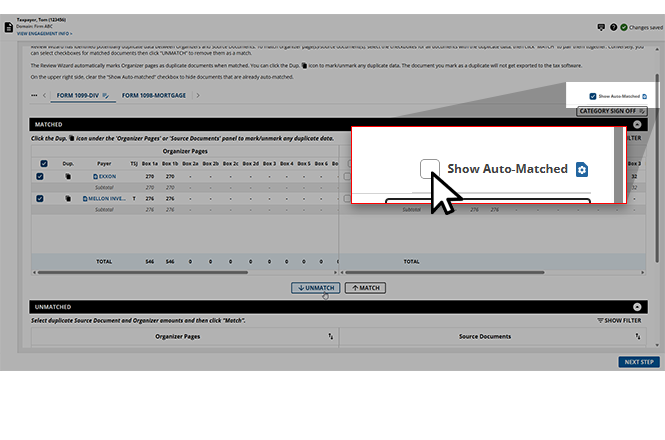Click the page vertical scrollbar thumb
This screenshot has height=440, width=665.
point(657,170)
